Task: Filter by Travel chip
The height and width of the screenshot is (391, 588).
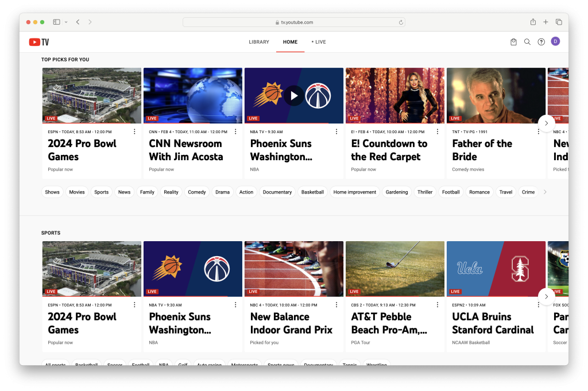Action: point(505,192)
